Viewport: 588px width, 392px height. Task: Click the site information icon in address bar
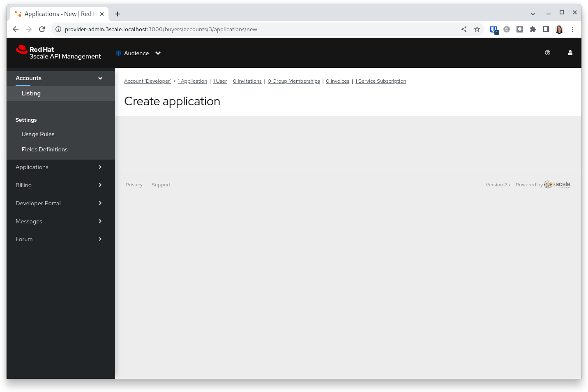click(x=58, y=29)
